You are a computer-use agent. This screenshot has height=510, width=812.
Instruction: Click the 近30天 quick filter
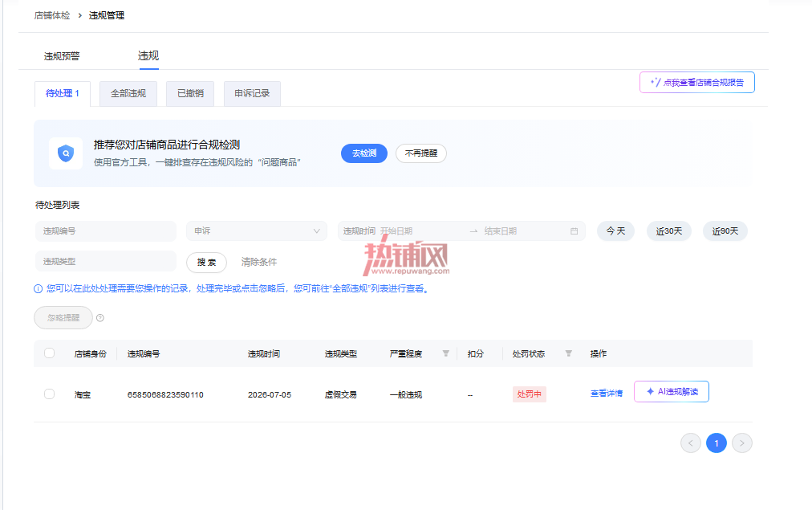click(x=668, y=231)
